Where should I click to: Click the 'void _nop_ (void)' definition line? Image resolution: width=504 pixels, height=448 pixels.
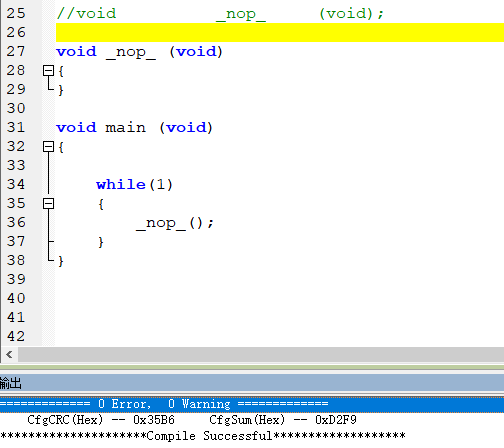pos(139,52)
